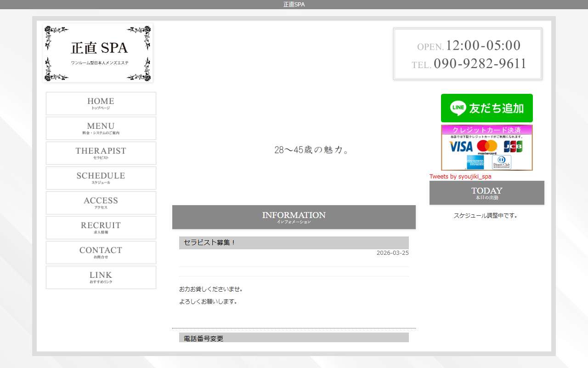Open the LINK recommendations page
The width and height of the screenshot is (588, 368).
tap(101, 277)
